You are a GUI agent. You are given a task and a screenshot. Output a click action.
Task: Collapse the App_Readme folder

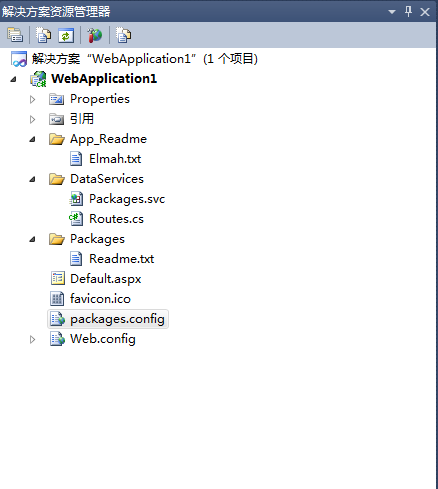32,139
